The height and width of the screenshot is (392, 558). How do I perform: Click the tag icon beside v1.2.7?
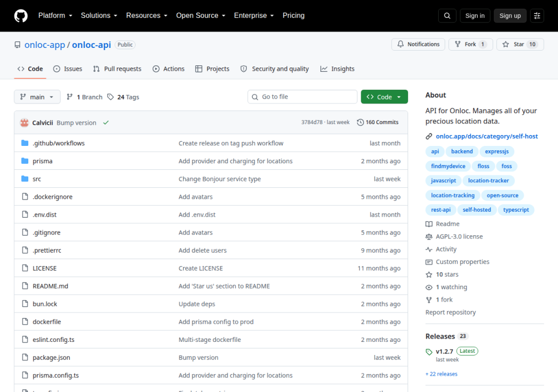click(x=429, y=352)
